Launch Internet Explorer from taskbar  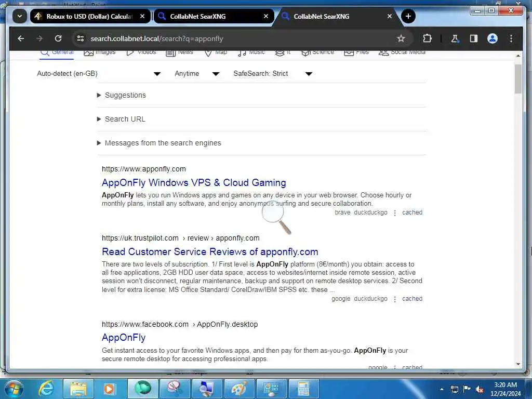[x=46, y=389]
